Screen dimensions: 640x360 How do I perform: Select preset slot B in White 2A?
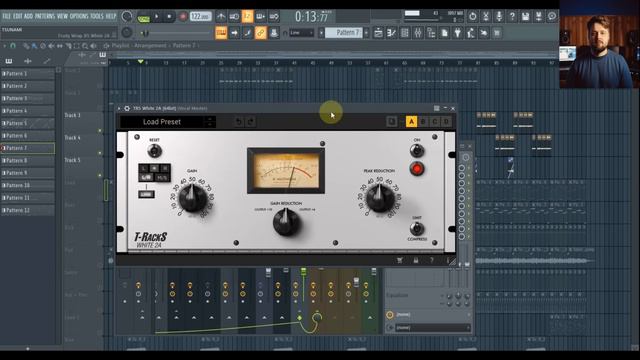coord(423,122)
